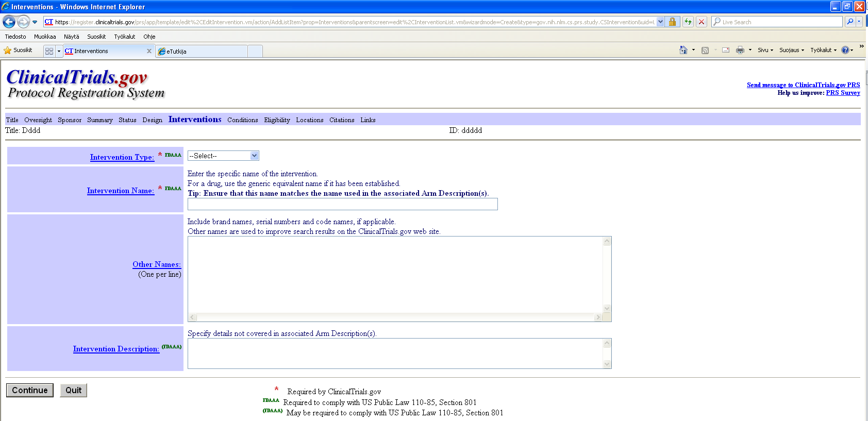This screenshot has width=868, height=421.
Task: Click Other Names scrollbar down arrow
Action: click(x=607, y=309)
